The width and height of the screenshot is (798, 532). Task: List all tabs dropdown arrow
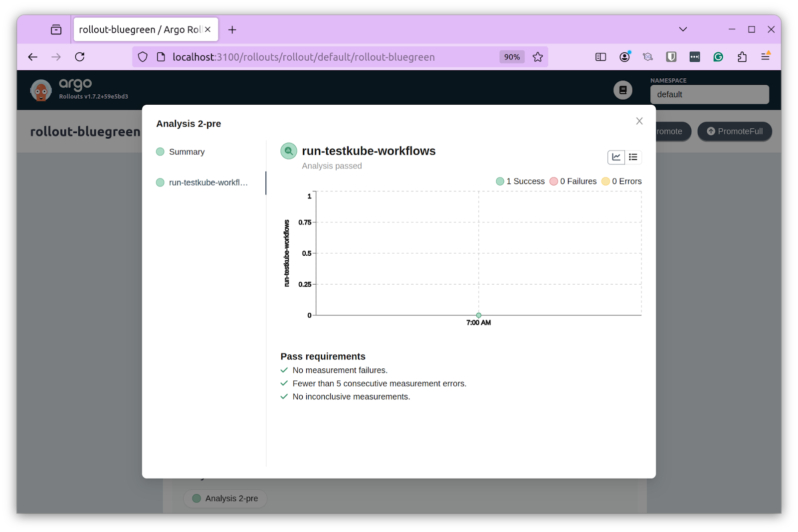[683, 29]
